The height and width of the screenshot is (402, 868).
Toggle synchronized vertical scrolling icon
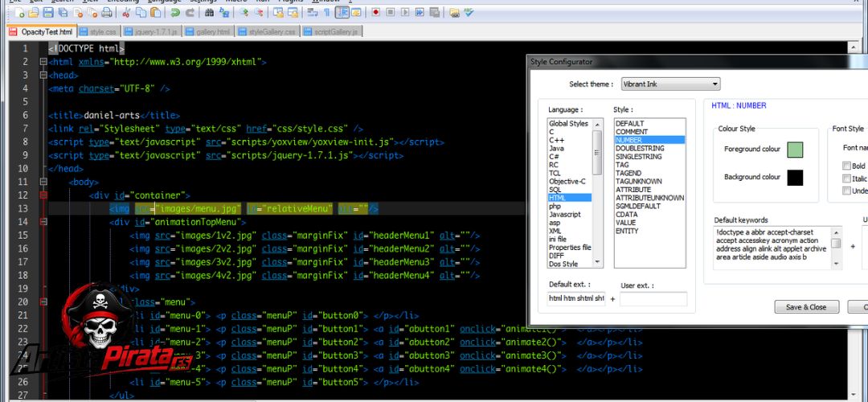pos(278,12)
